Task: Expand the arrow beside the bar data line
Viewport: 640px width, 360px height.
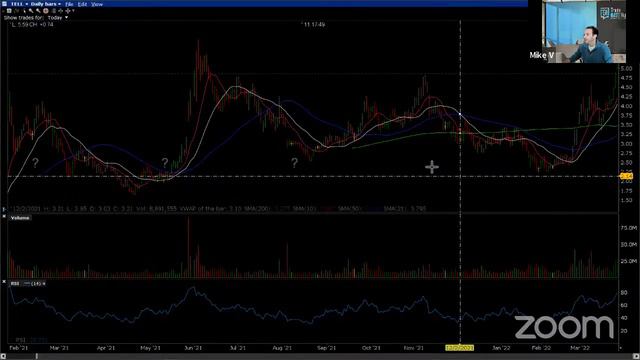Action: tap(4, 209)
